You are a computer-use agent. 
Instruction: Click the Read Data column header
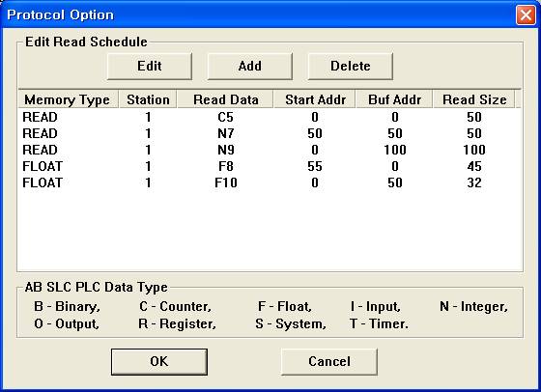pos(225,99)
